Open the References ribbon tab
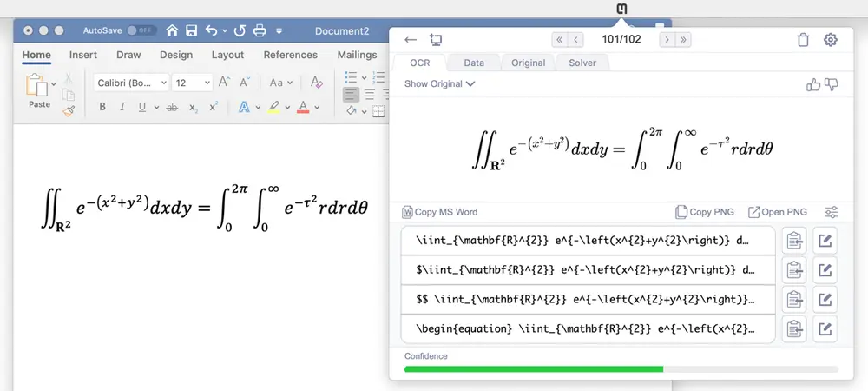Image resolution: width=868 pixels, height=391 pixels. coord(291,55)
